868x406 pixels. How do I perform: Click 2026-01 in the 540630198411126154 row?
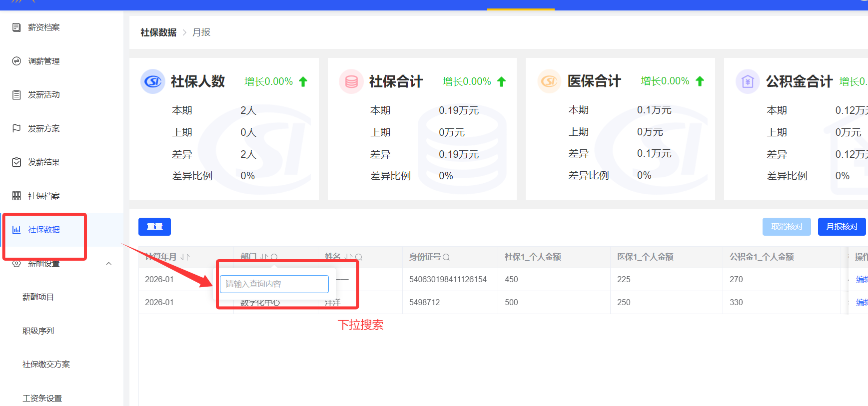click(159, 279)
